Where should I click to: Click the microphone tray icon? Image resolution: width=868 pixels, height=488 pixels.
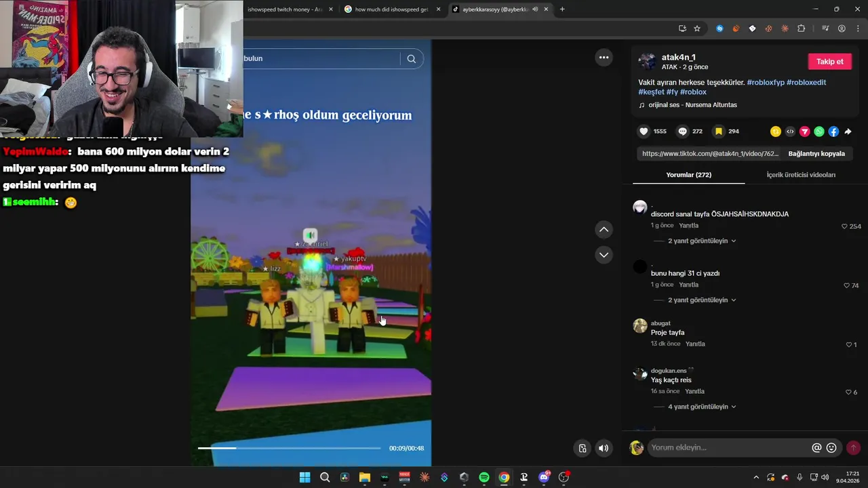(x=800, y=477)
